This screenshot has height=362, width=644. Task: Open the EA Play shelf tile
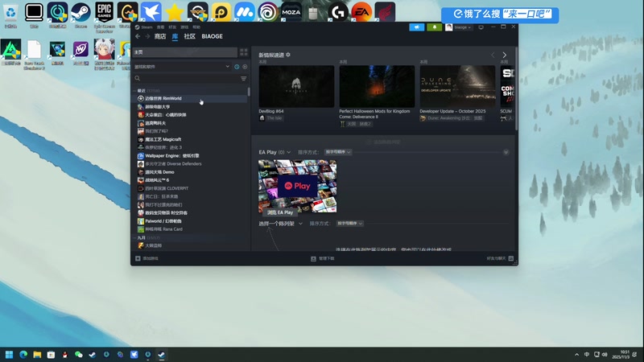coord(297,186)
